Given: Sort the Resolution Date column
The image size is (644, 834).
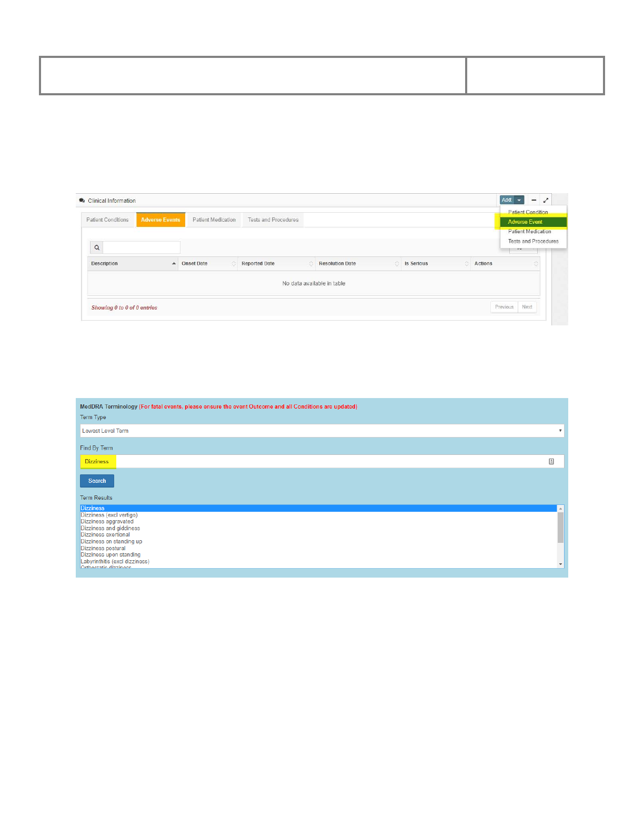Looking at the screenshot, I should pyautogui.click(x=397, y=263).
